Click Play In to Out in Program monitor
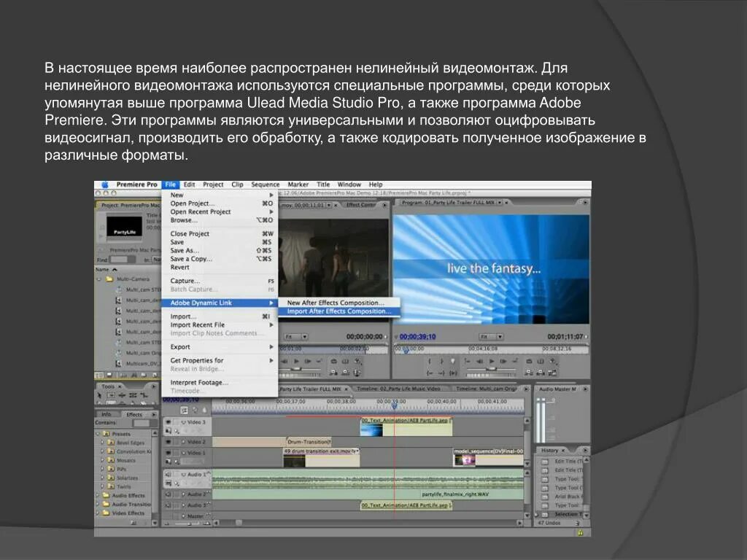 pyautogui.click(x=453, y=373)
